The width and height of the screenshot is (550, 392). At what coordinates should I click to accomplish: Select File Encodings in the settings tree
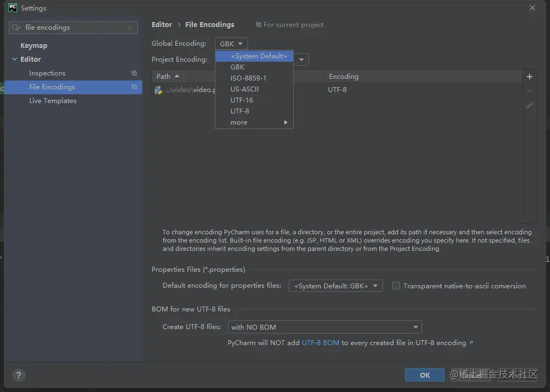click(x=73, y=87)
